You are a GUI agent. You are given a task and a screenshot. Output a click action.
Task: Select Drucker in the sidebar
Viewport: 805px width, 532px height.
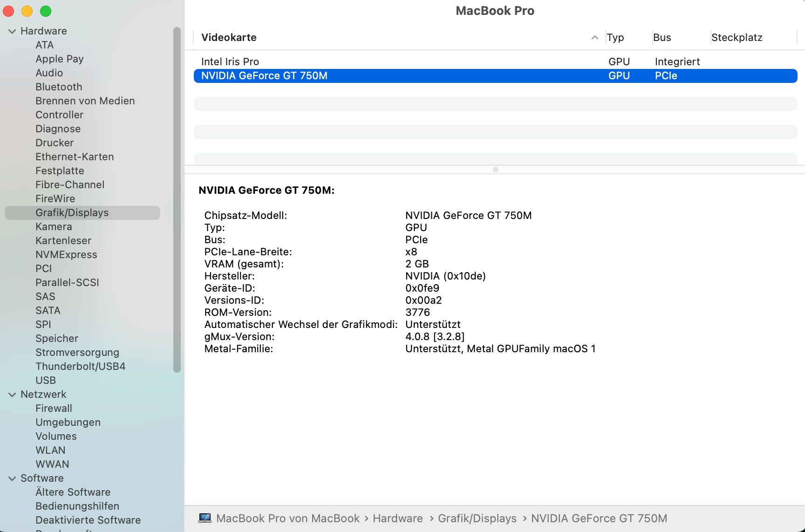tap(55, 143)
